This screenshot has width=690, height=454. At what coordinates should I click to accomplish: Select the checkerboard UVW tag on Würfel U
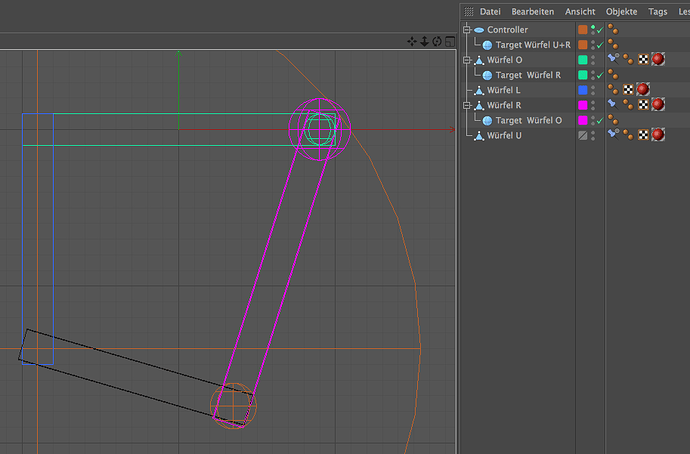tap(643, 135)
